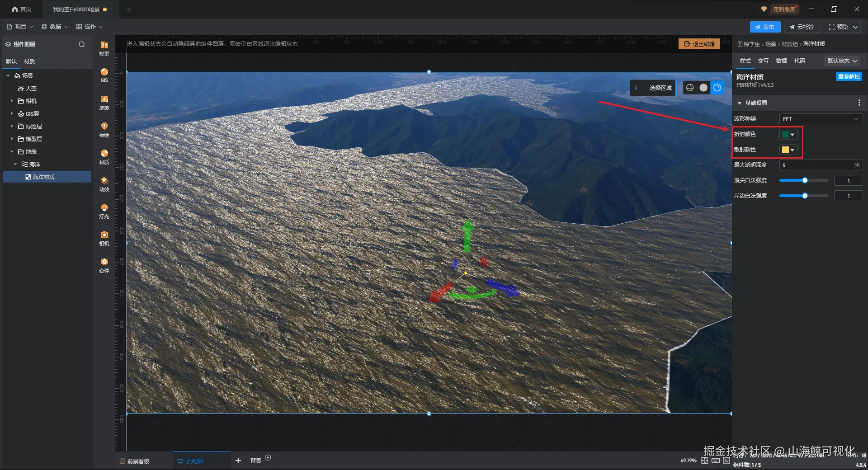The width and height of the screenshot is (868, 470).
Task: Select the 地表 sidebar category icon
Action: [x=104, y=102]
